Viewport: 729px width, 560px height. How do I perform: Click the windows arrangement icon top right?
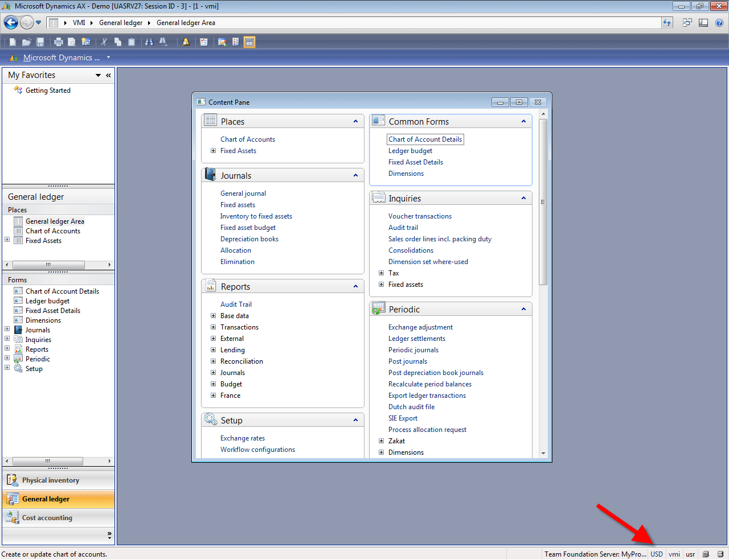[687, 23]
